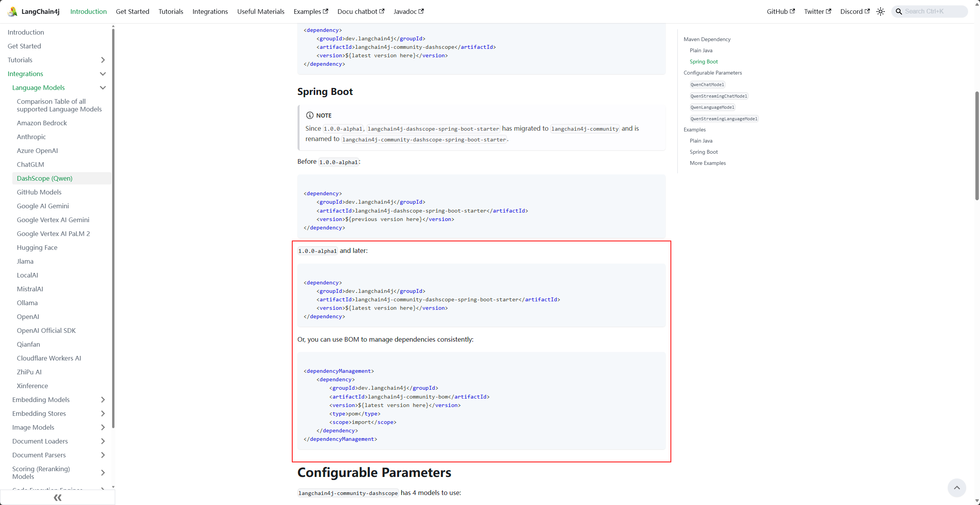Click the search magnifier icon

pyautogui.click(x=899, y=12)
